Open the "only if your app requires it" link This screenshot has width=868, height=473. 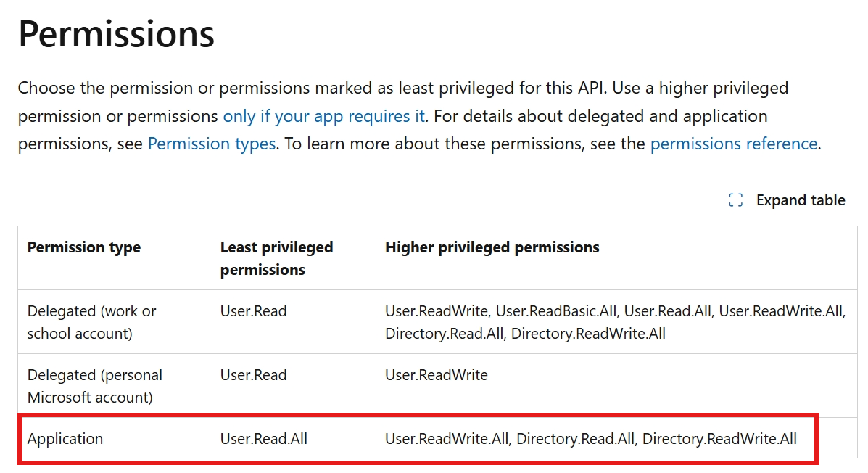[x=323, y=116]
